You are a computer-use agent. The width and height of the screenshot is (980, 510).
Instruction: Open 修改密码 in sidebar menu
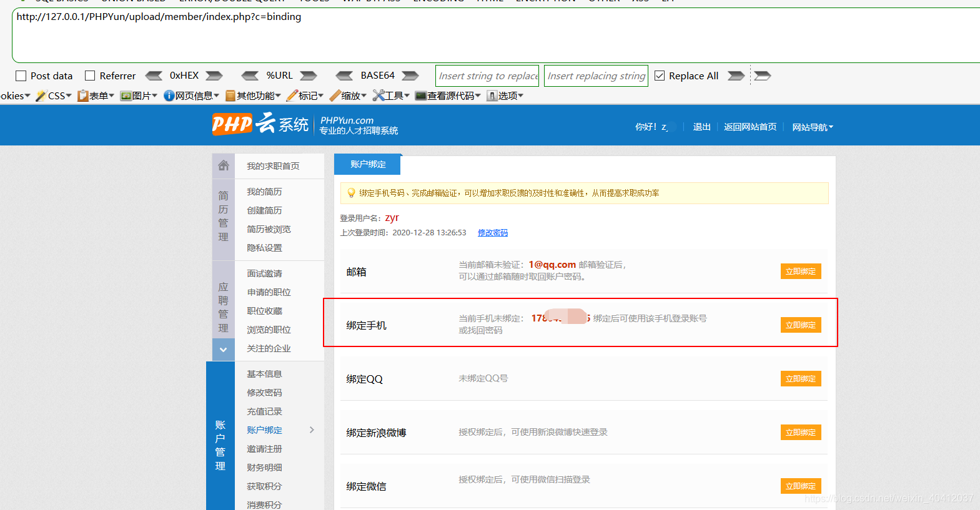264,393
